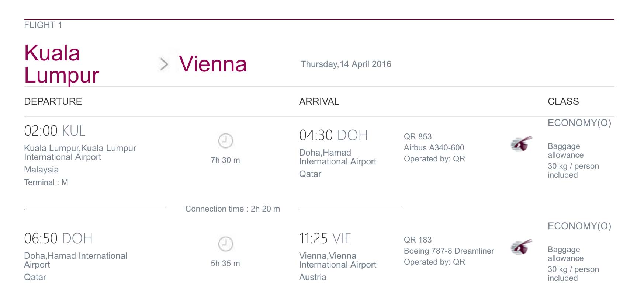Click the first ECONOMY(O) class label
The image size is (644, 300).
[579, 123]
